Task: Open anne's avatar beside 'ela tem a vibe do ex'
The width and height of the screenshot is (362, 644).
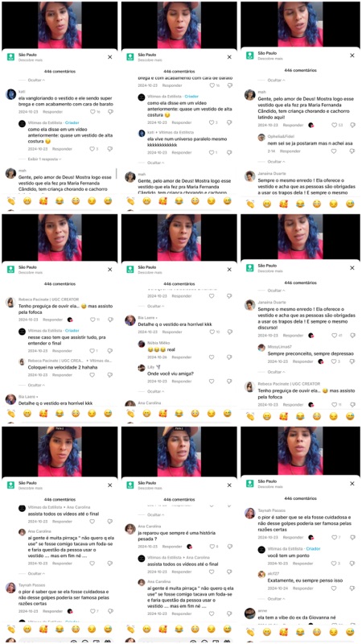Action: pyautogui.click(x=249, y=613)
